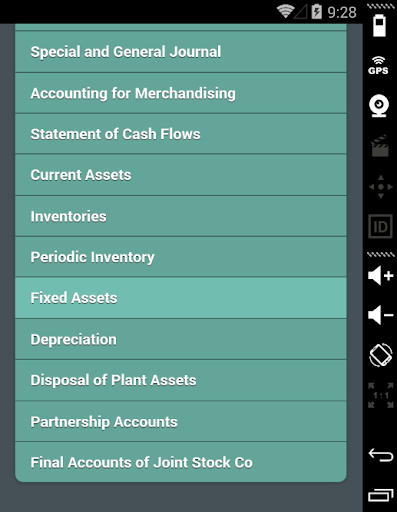Open the Statement of Cash Flows topic
Viewport: 397px width, 512px height.
(181, 134)
